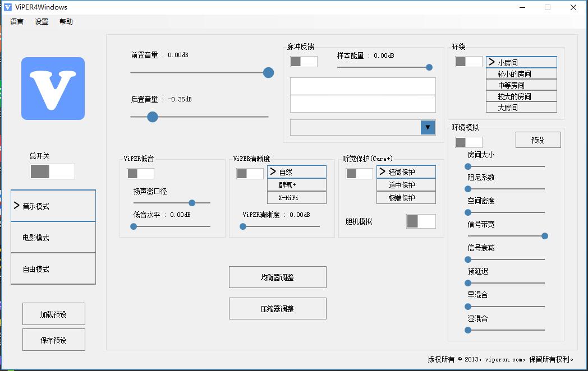Image resolution: width=588 pixels, height=371 pixels.
Task: Choose X-HiFi clarity mode option
Action: tap(296, 198)
